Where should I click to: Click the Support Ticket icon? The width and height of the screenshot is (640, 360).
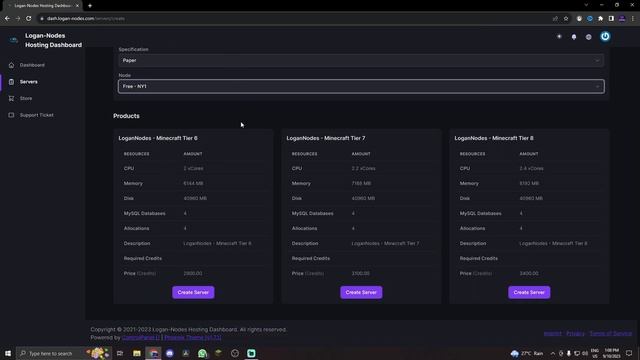(x=11, y=115)
